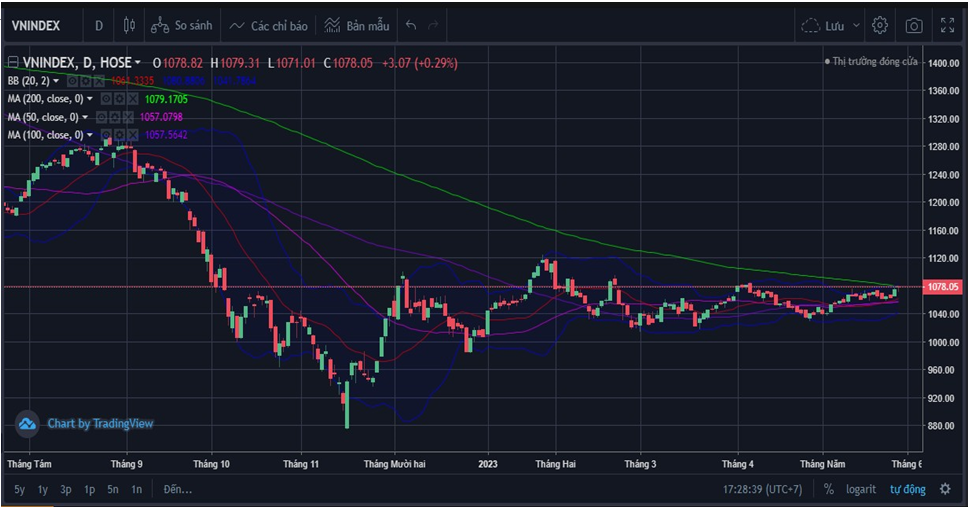Open chart settings gear in top toolbar
The image size is (968, 507).
pyautogui.click(x=880, y=25)
